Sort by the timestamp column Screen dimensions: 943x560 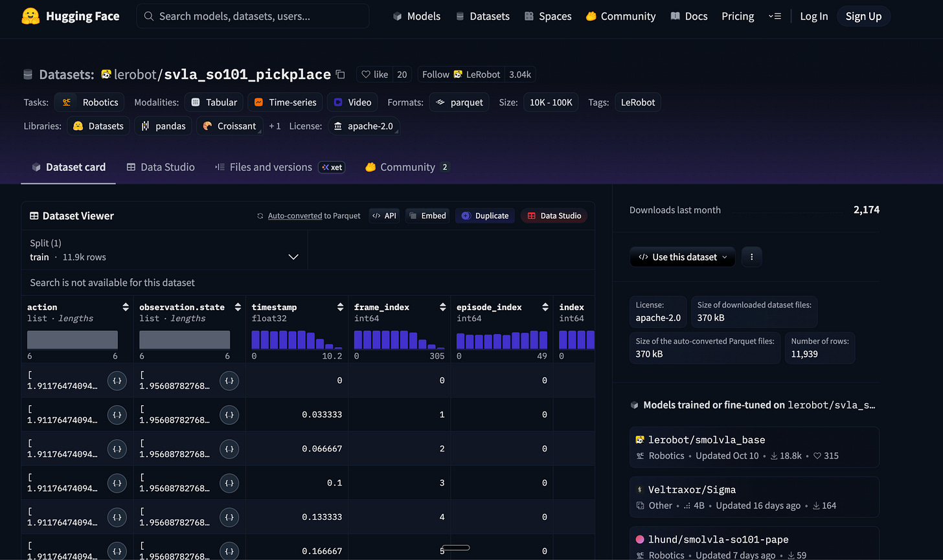click(340, 307)
